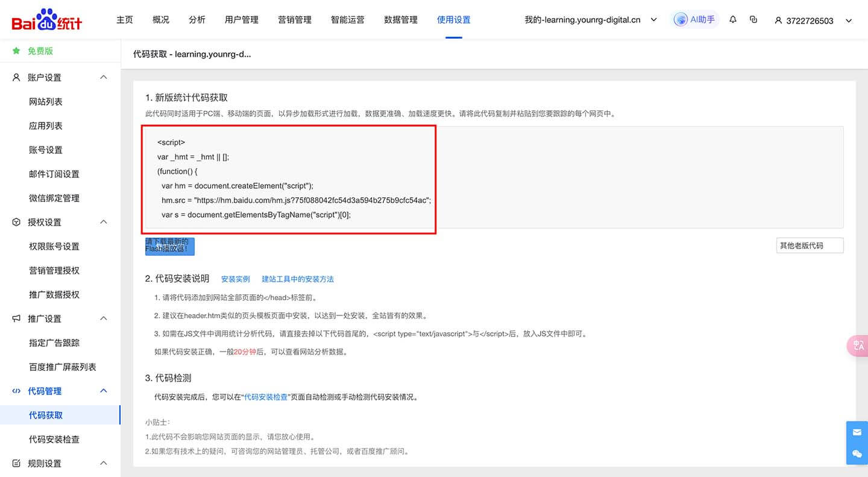The height and width of the screenshot is (477, 868).
Task: Switch to the 概况 tab
Action: [x=161, y=20]
